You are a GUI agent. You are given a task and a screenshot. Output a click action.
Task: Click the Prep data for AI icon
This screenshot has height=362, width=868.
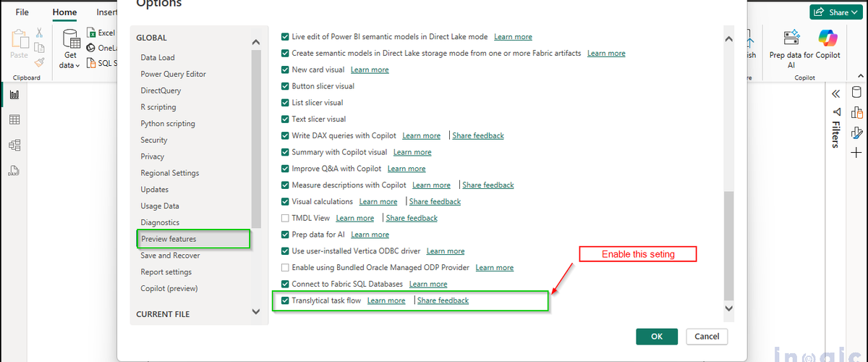point(791,38)
